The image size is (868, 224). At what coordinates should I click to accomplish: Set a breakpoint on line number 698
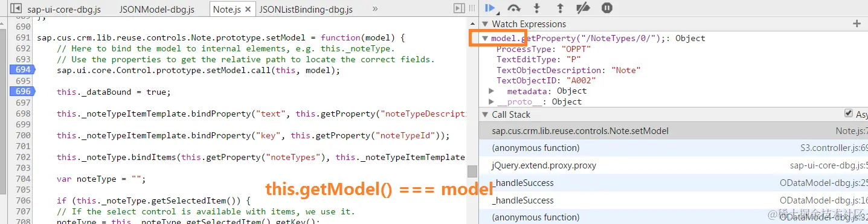23,114
